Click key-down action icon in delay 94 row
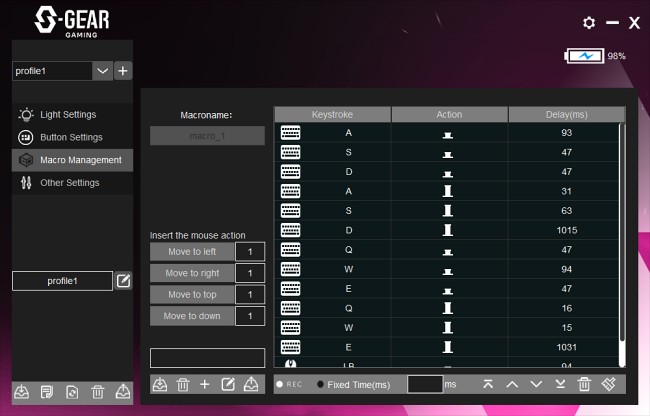The image size is (650, 416). click(x=448, y=272)
